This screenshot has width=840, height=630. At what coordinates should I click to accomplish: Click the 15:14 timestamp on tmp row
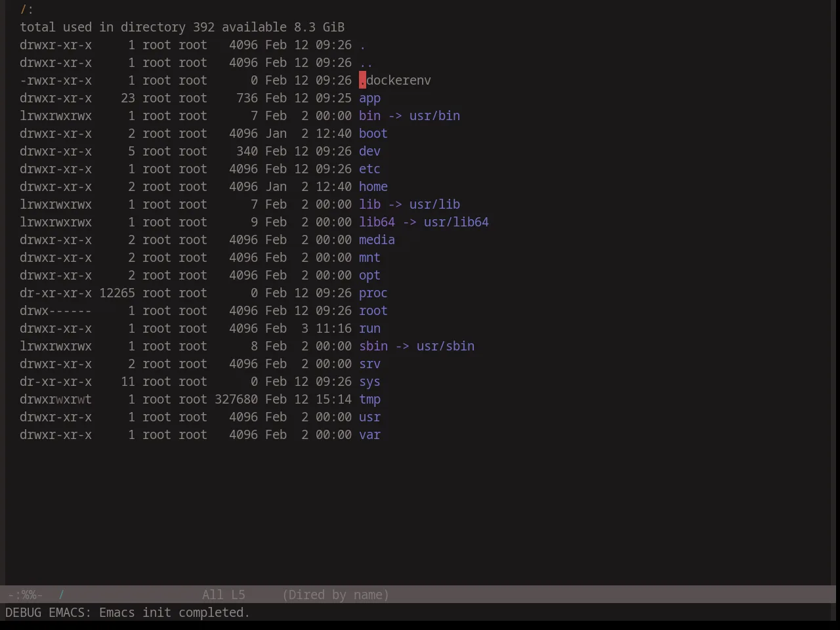pyautogui.click(x=333, y=399)
